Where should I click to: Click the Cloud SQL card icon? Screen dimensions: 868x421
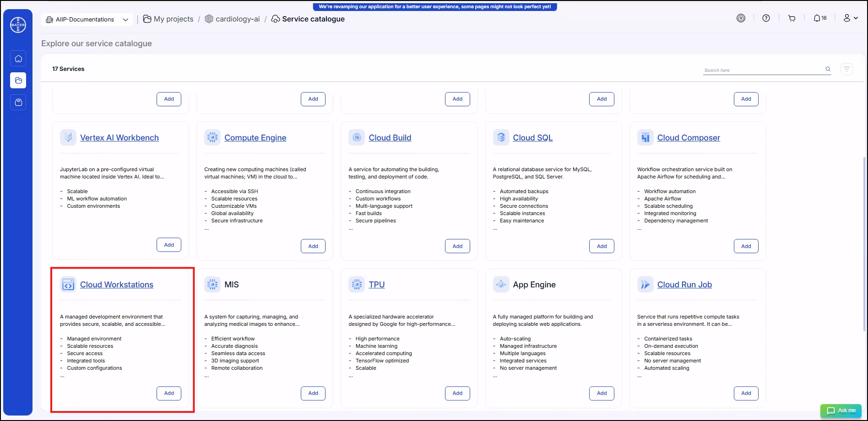(501, 137)
